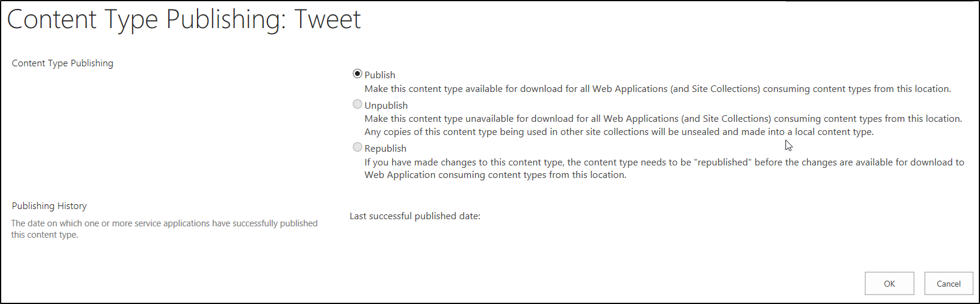Screen dimensions: 980x304
Task: Click the line beginning Any copies of this content type
Action: tap(619, 132)
